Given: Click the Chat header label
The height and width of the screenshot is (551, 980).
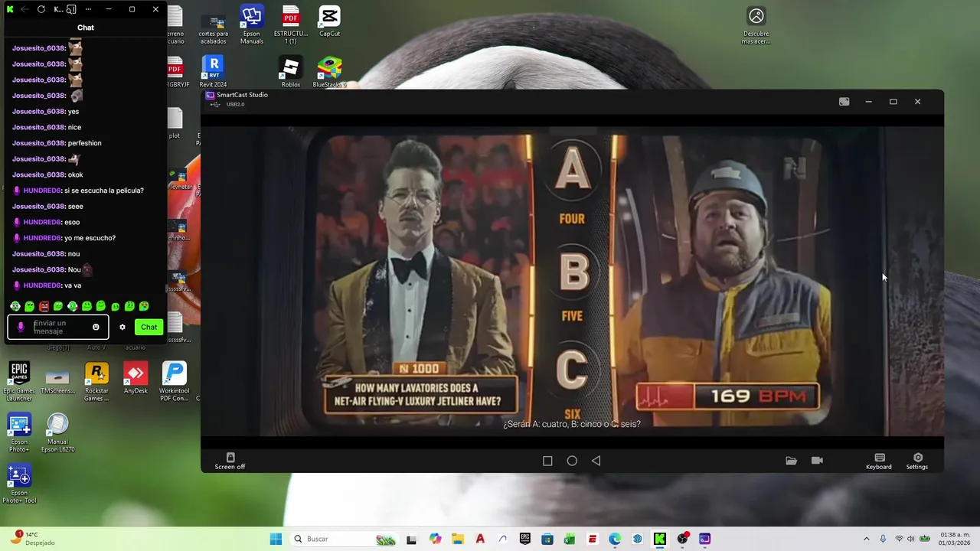Looking at the screenshot, I should pyautogui.click(x=86, y=28).
